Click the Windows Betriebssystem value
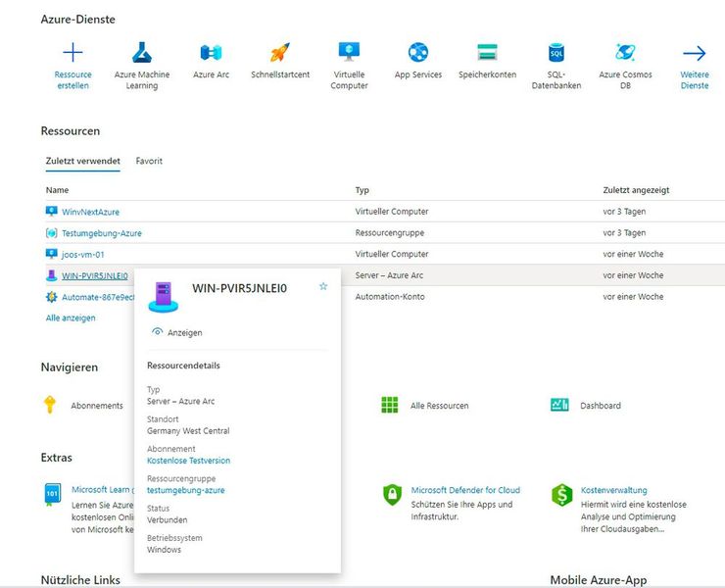Image resolution: width=725 pixels, height=588 pixels. tap(165, 550)
